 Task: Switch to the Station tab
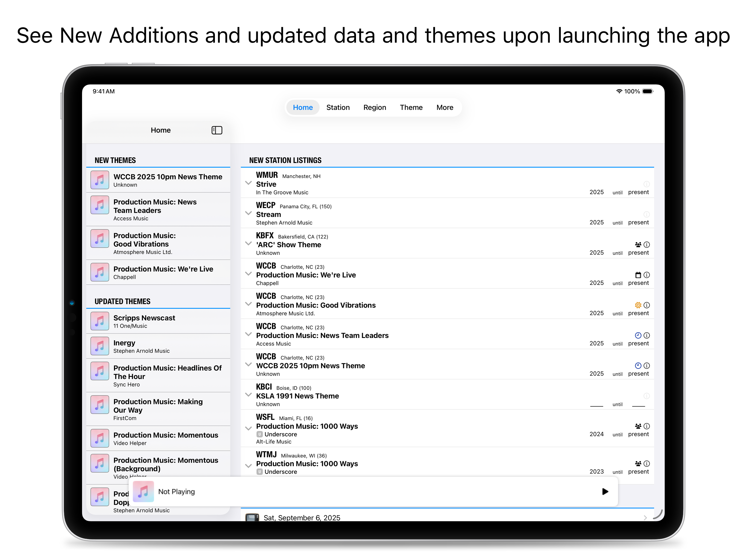pyautogui.click(x=338, y=107)
